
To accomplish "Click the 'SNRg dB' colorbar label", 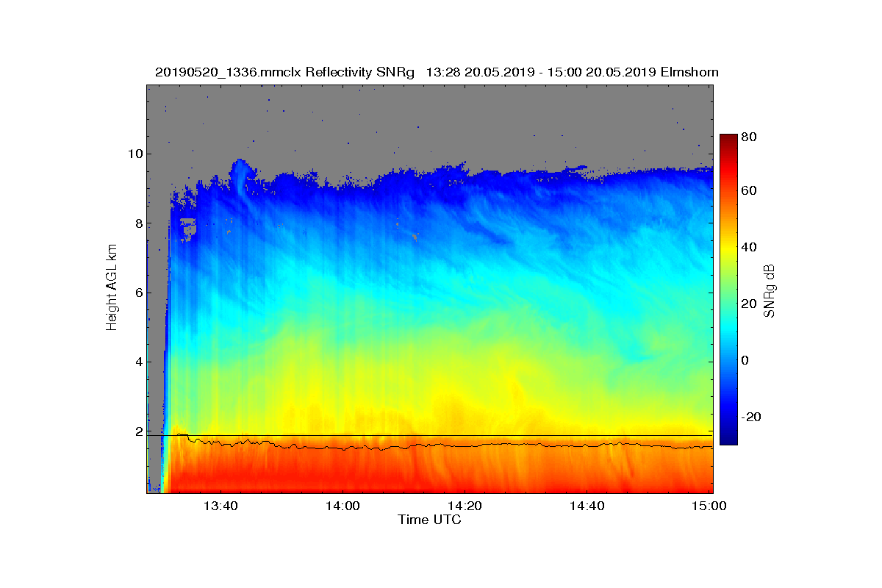I will tap(770, 290).
